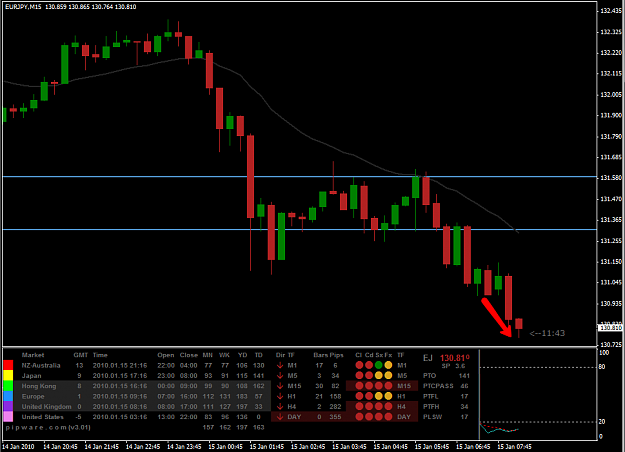Click the PTO 141 entry
The width and height of the screenshot is (625, 452).
pyautogui.click(x=446, y=375)
